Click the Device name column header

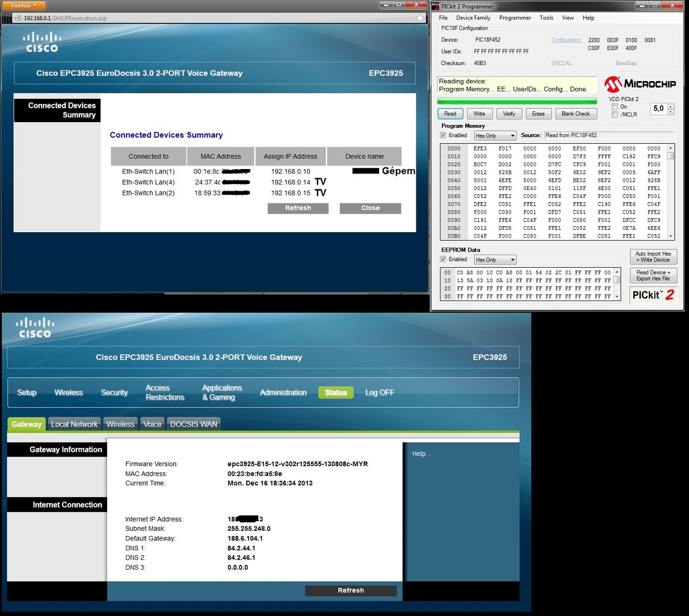(x=364, y=156)
